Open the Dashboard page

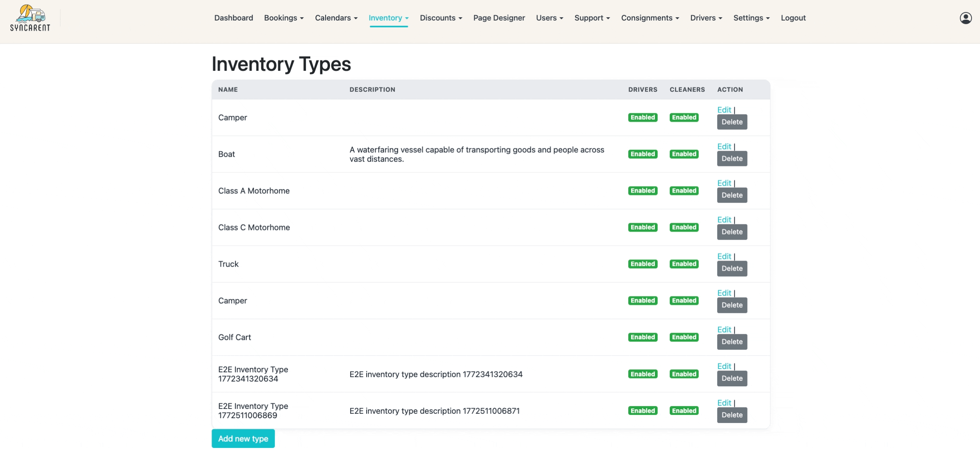[x=234, y=18]
